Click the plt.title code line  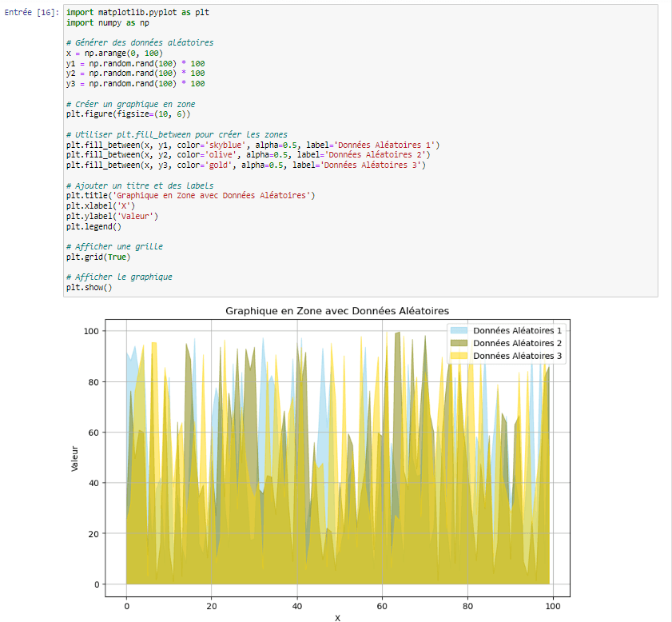point(191,195)
